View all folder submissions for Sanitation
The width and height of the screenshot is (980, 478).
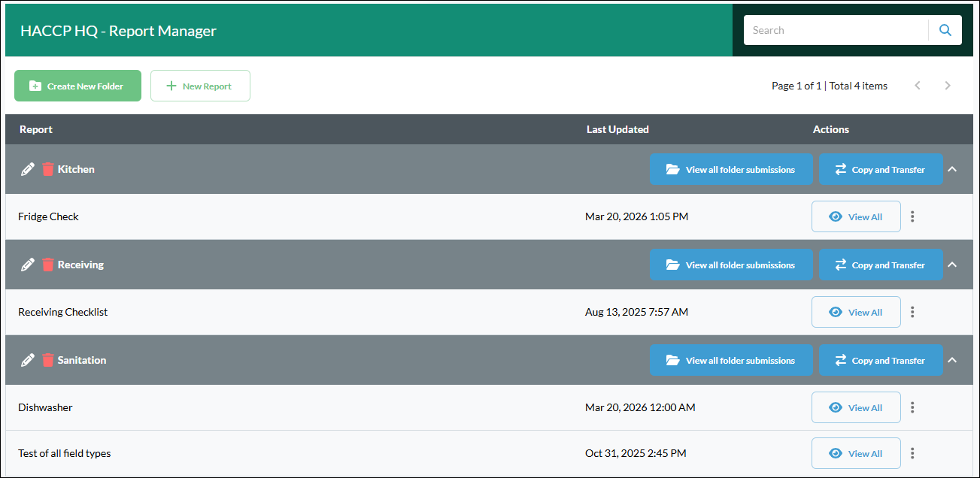pos(731,360)
